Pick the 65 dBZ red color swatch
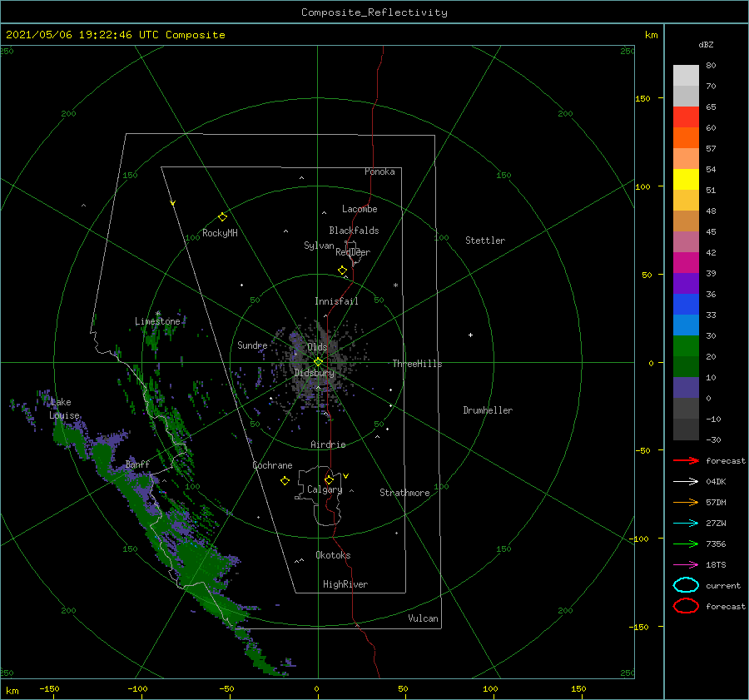The image size is (749, 700). click(x=686, y=117)
